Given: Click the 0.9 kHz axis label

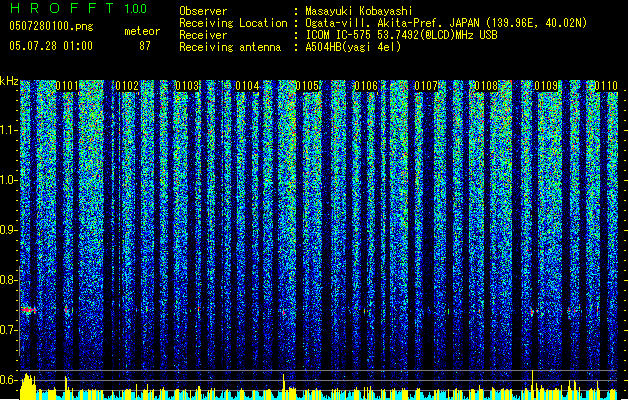Looking at the screenshot, I should pos(9,230).
